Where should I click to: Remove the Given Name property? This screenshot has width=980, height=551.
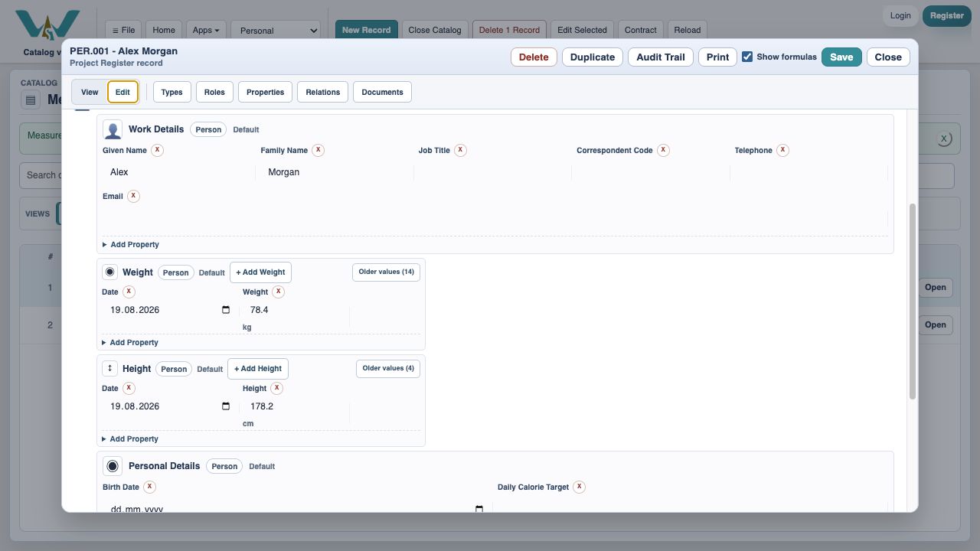point(157,150)
